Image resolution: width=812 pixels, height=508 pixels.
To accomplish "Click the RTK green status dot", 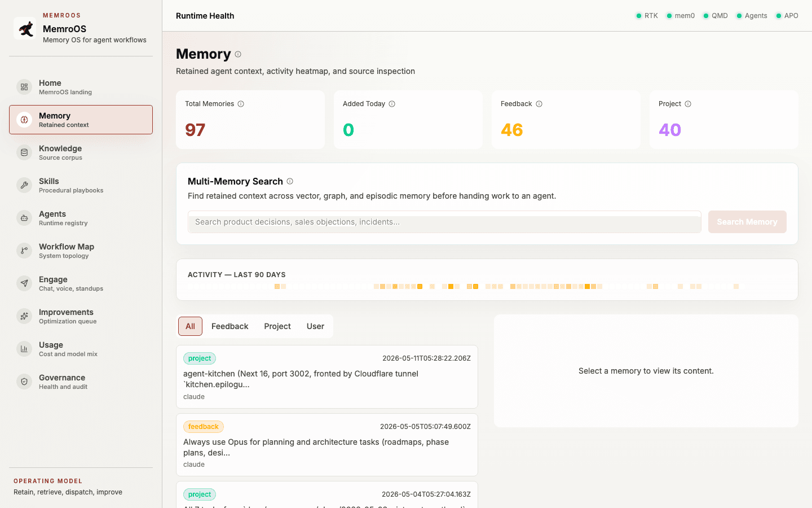I will click(x=639, y=16).
